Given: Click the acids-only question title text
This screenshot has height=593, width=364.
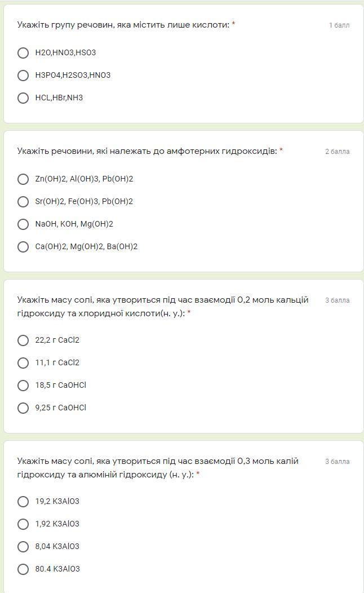Looking at the screenshot, I should pyautogui.click(x=123, y=25).
